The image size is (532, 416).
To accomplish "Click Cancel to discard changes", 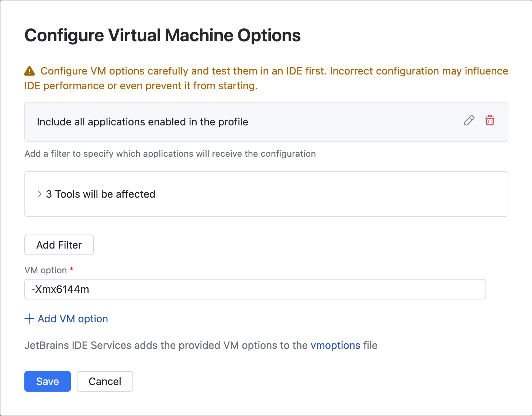I will 105,381.
